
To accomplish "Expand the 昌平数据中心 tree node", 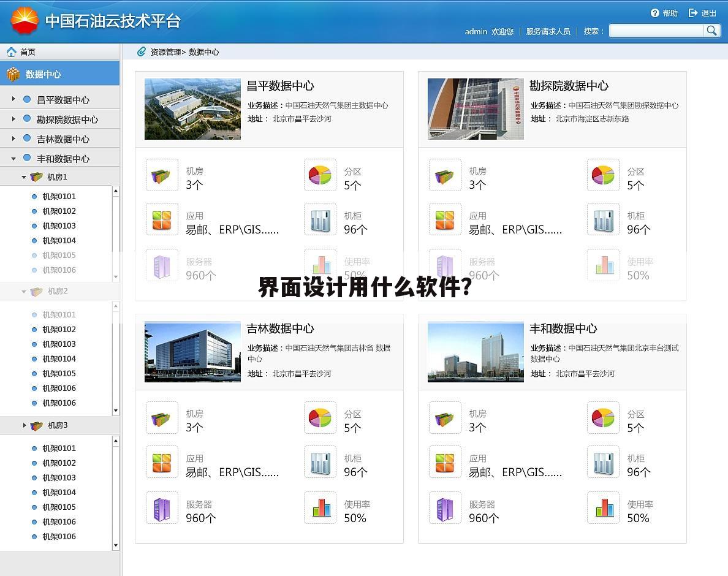I will [13, 98].
